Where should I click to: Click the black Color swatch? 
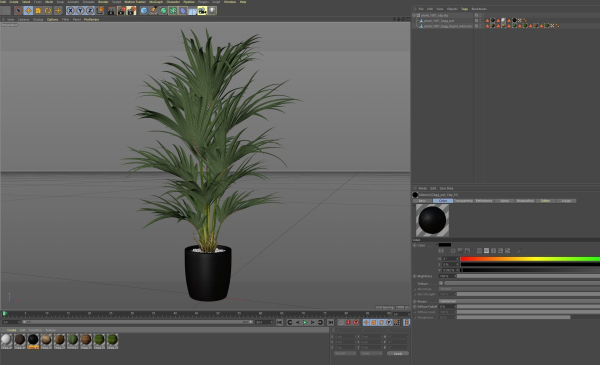pos(445,245)
